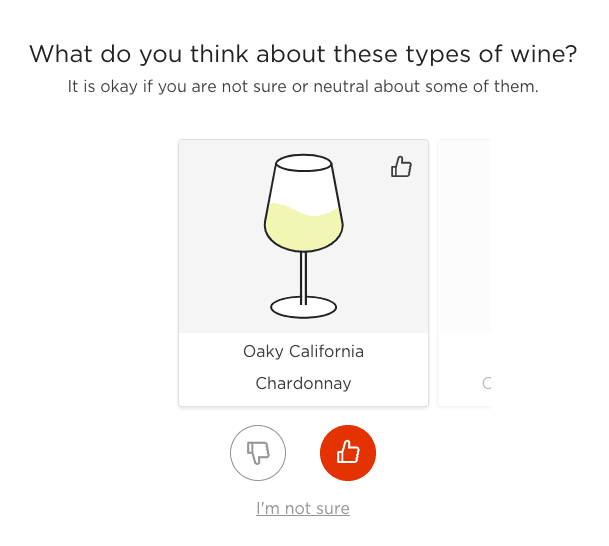Click the rim of the wine glass

point(303,162)
